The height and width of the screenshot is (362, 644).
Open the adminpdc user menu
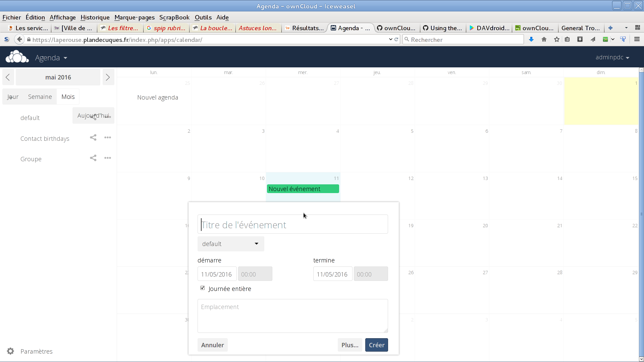pyautogui.click(x=612, y=57)
